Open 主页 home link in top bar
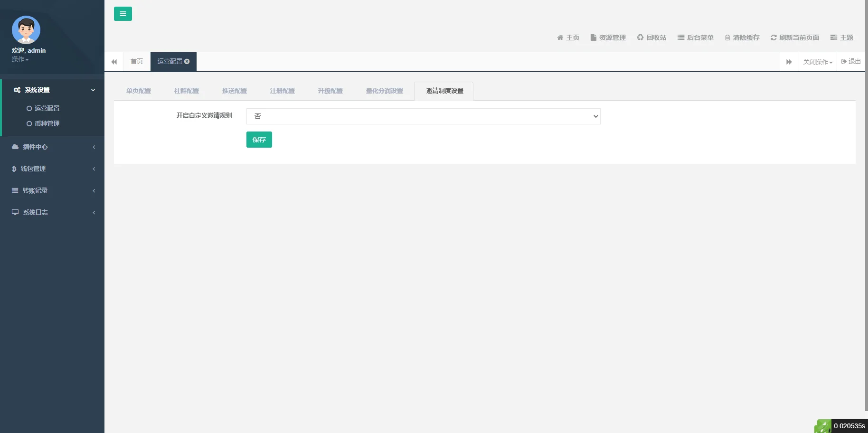Screen dimensions: 868x433 click(568, 38)
